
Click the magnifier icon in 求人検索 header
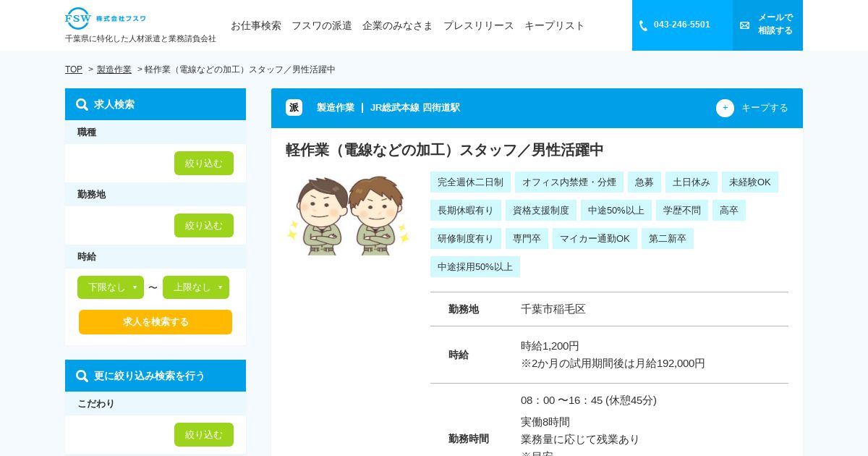tap(82, 104)
